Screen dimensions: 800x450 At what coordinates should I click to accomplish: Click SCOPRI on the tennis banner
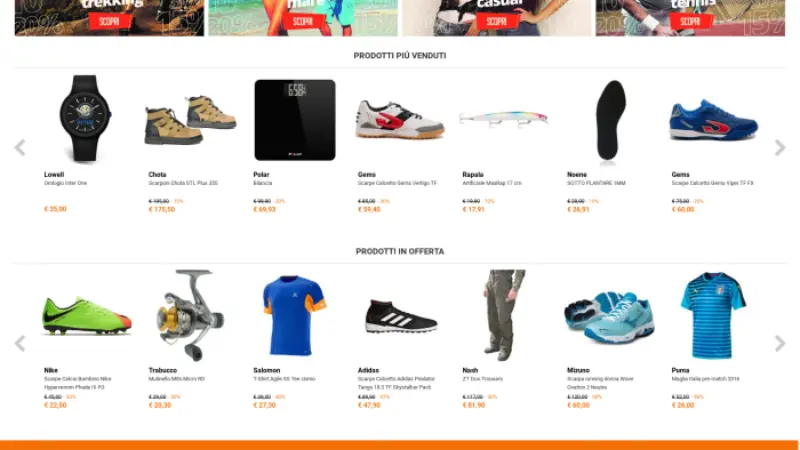(690, 21)
